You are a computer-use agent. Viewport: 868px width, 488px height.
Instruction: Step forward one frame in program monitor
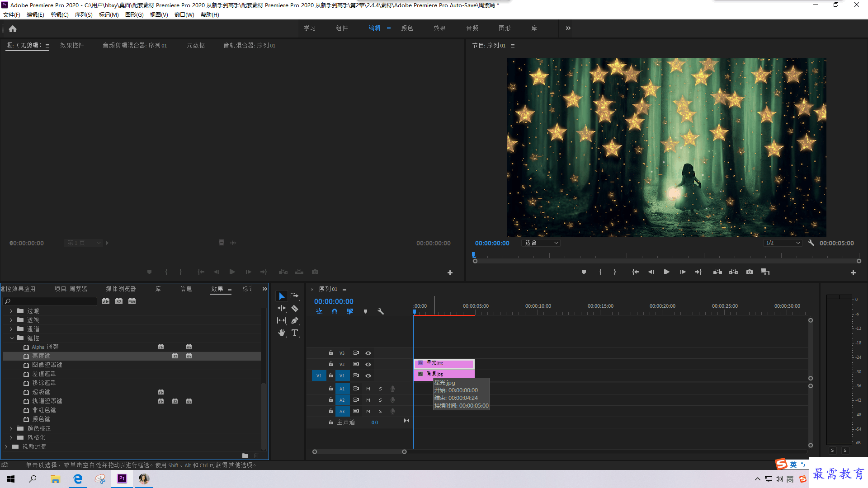[683, 272]
